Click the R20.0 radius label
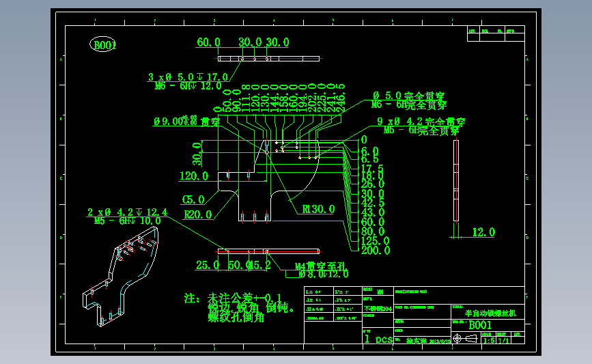Image resolution: width=592 pixels, height=364 pixels. tap(198, 215)
